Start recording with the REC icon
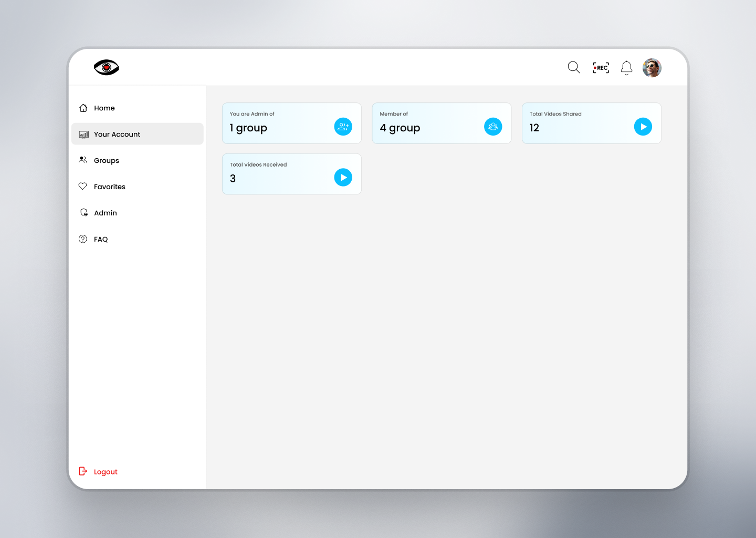 pos(601,68)
